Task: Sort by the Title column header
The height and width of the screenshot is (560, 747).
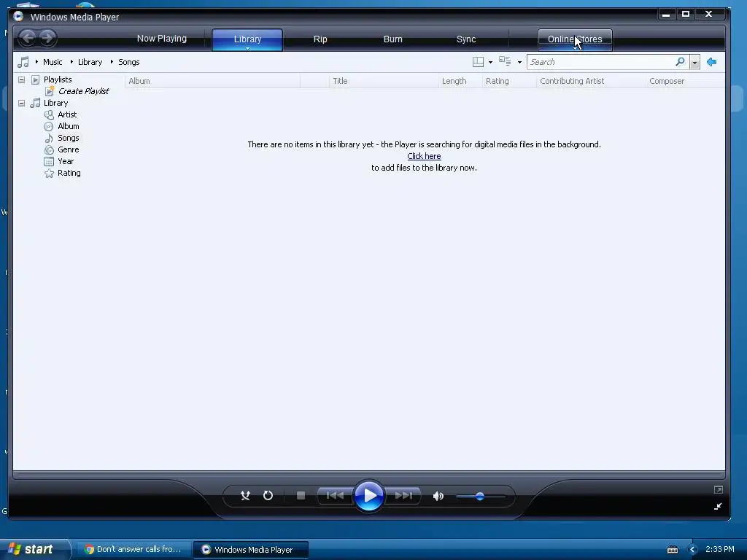Action: tap(384, 81)
